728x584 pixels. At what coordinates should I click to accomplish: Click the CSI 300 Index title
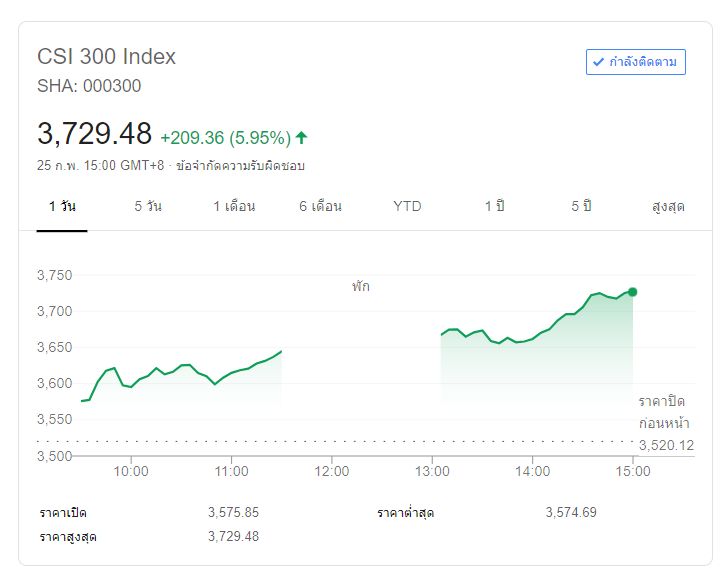click(x=106, y=57)
